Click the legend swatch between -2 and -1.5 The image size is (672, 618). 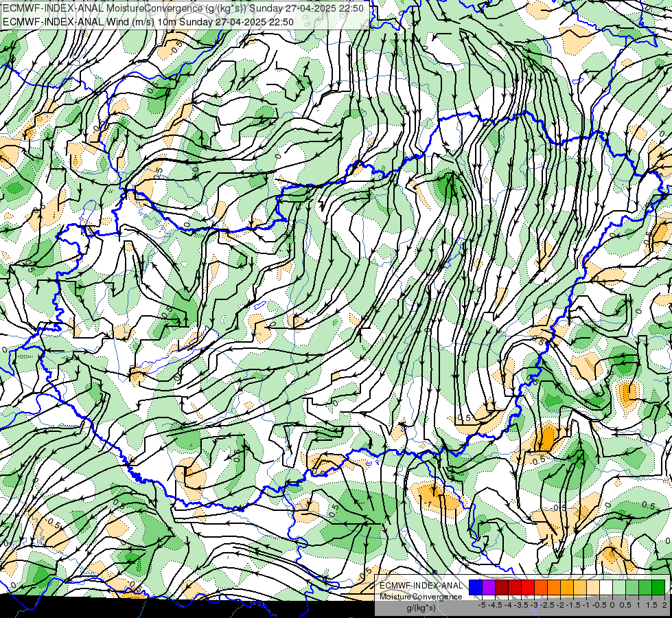pyautogui.click(x=567, y=587)
